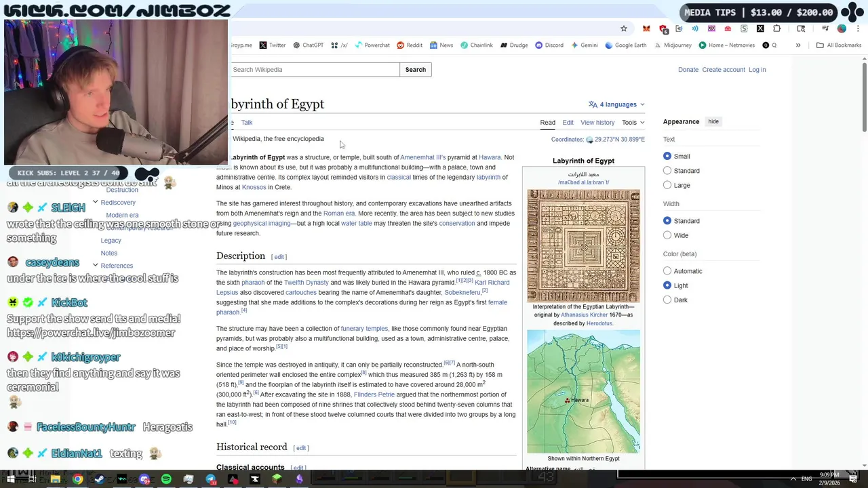The height and width of the screenshot is (488, 868).
Task: Open Spotify from the taskbar
Action: (x=166, y=479)
